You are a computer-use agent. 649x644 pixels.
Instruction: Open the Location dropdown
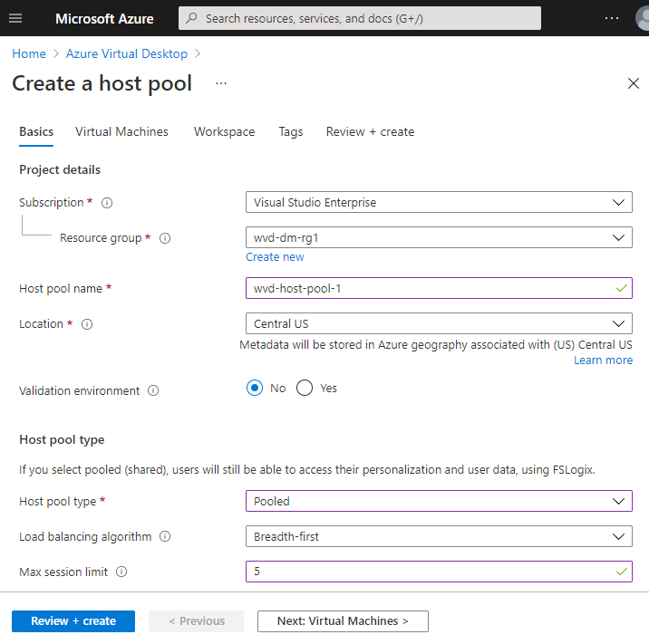(439, 323)
